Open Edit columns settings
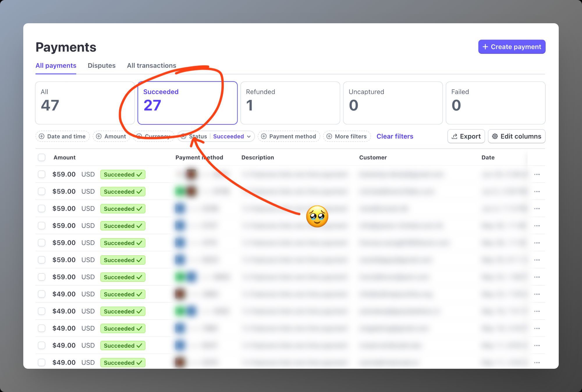582x392 pixels. [x=517, y=136]
